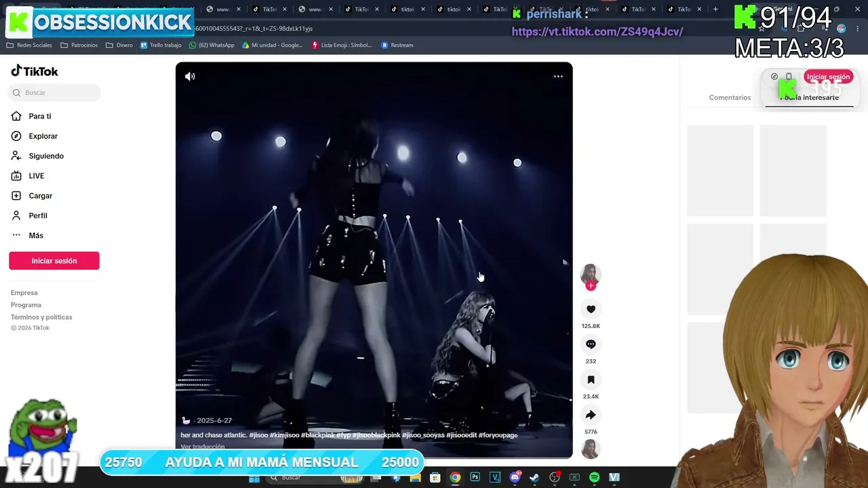Open the Lista Emoji bookmark
The height and width of the screenshot is (488, 868).
click(x=342, y=45)
